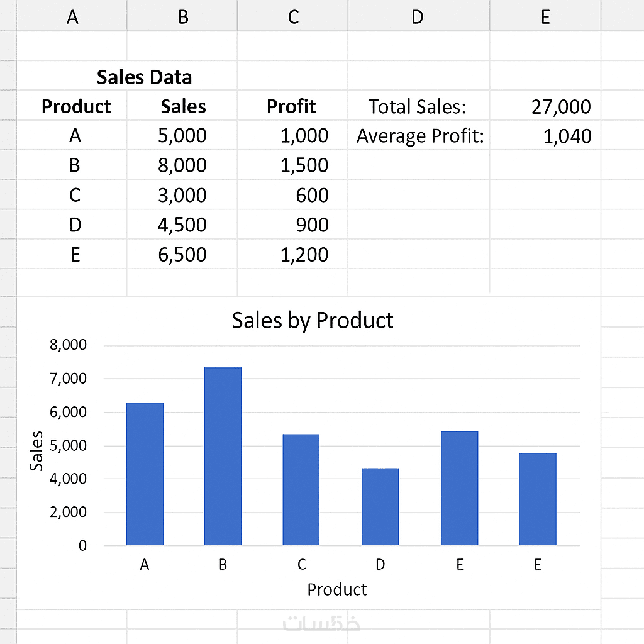
Task: Click the Sales Data title cell
Action: coord(144,77)
